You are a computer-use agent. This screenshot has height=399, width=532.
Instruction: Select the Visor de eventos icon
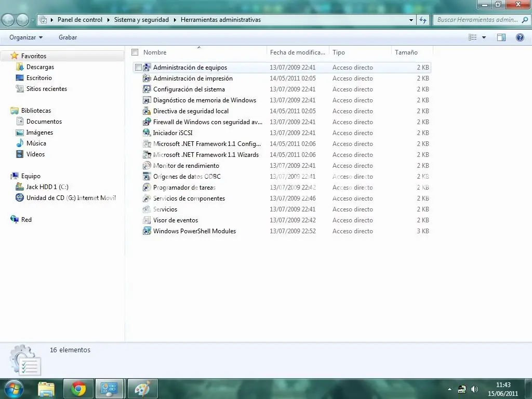[x=147, y=220]
